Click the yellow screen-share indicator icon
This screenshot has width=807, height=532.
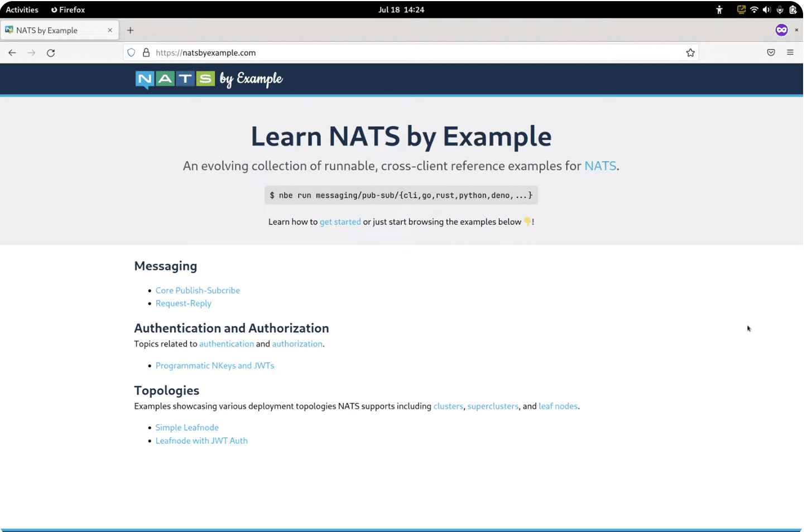coord(741,9)
